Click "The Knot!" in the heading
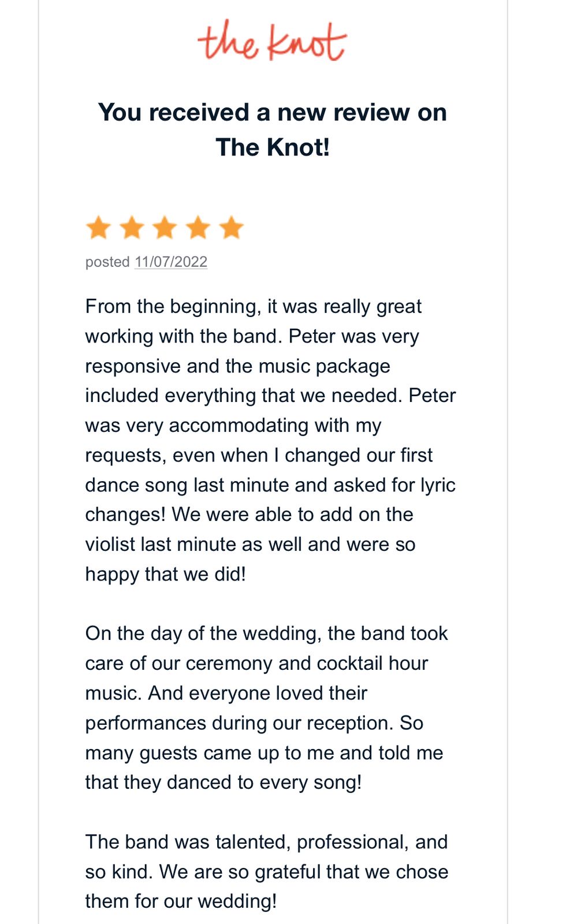Screen dimensions: 570x924 coord(272,147)
